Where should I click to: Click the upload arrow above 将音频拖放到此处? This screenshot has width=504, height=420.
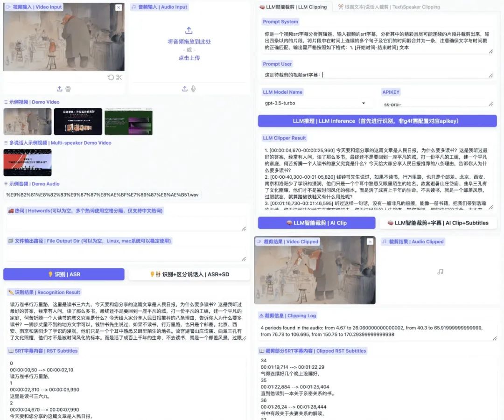tap(189, 30)
